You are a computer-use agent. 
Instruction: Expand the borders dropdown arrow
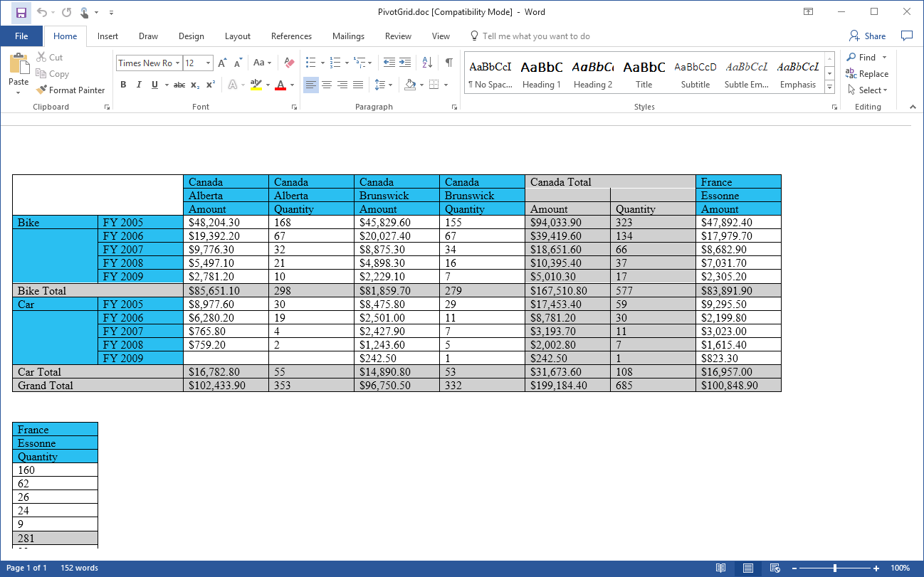(446, 85)
